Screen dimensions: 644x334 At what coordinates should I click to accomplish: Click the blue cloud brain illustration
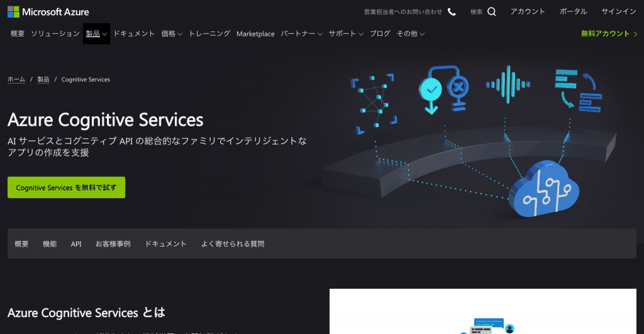[x=544, y=189]
